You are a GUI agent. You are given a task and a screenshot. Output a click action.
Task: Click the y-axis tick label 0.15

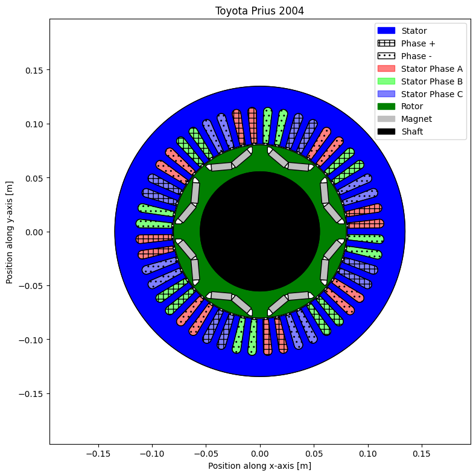34,71
